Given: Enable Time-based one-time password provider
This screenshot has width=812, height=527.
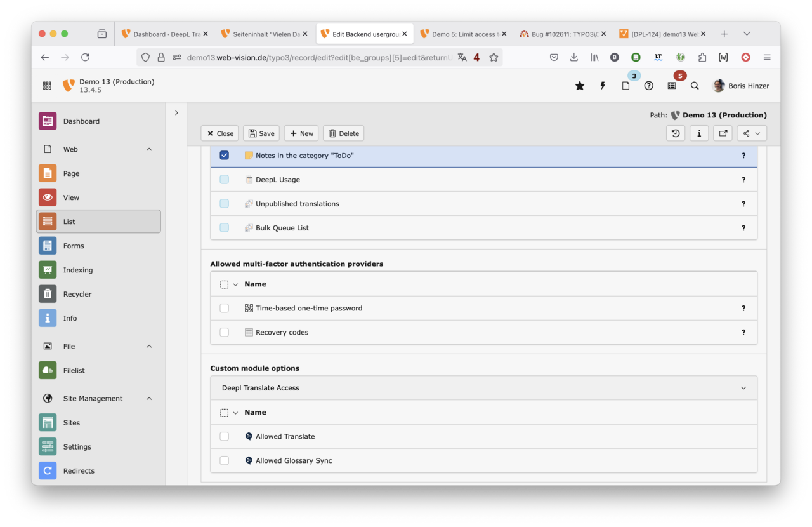Looking at the screenshot, I should (224, 308).
